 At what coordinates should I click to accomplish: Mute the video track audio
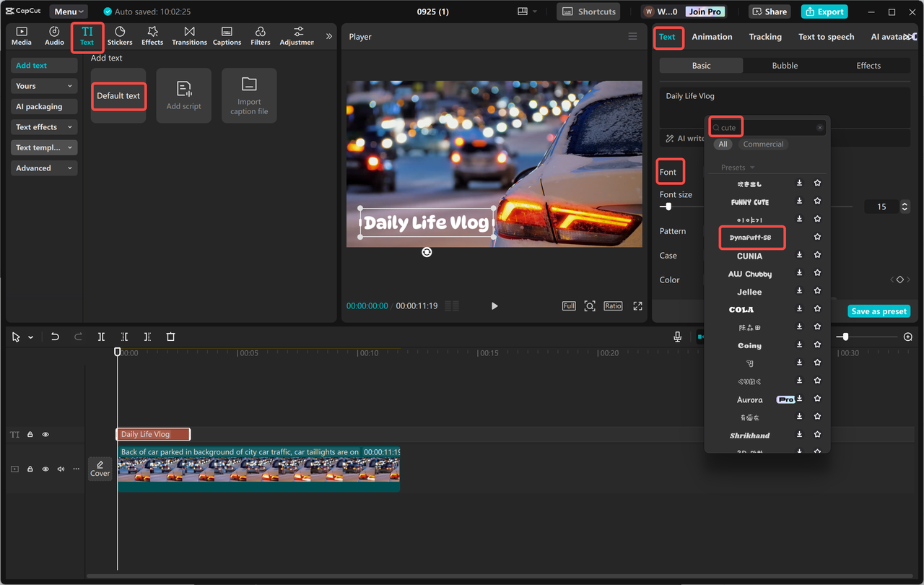60,469
